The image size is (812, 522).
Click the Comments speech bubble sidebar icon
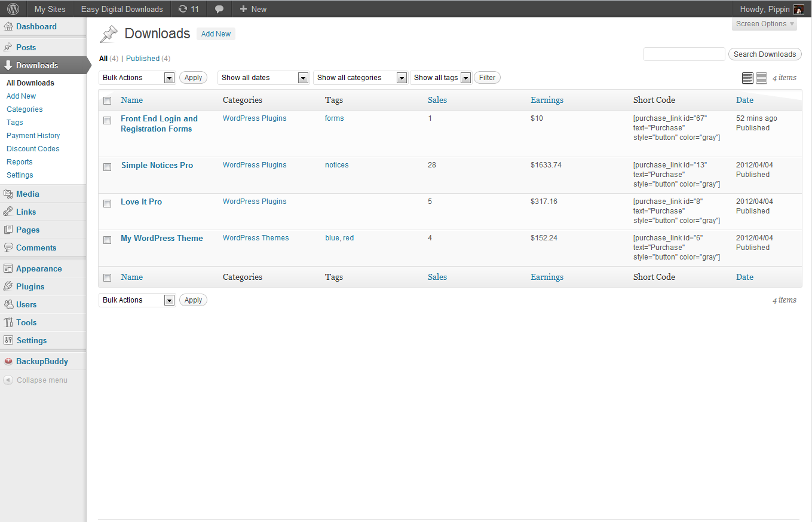[x=8, y=248]
